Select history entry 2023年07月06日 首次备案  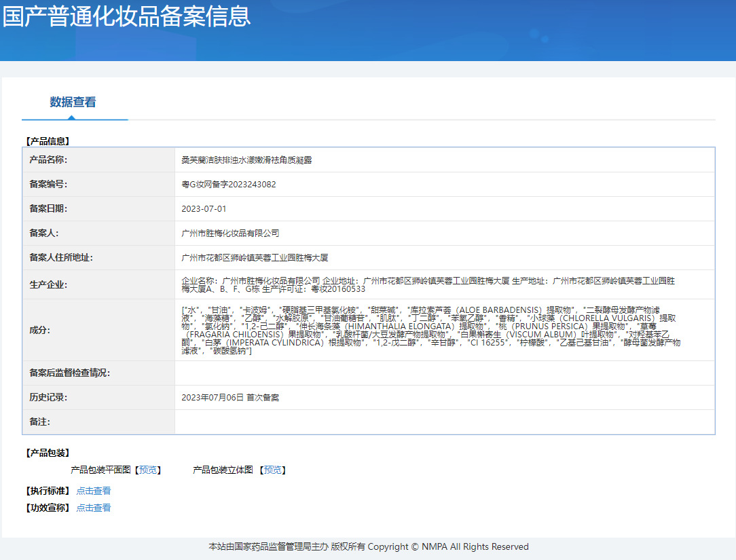pyautogui.click(x=230, y=398)
